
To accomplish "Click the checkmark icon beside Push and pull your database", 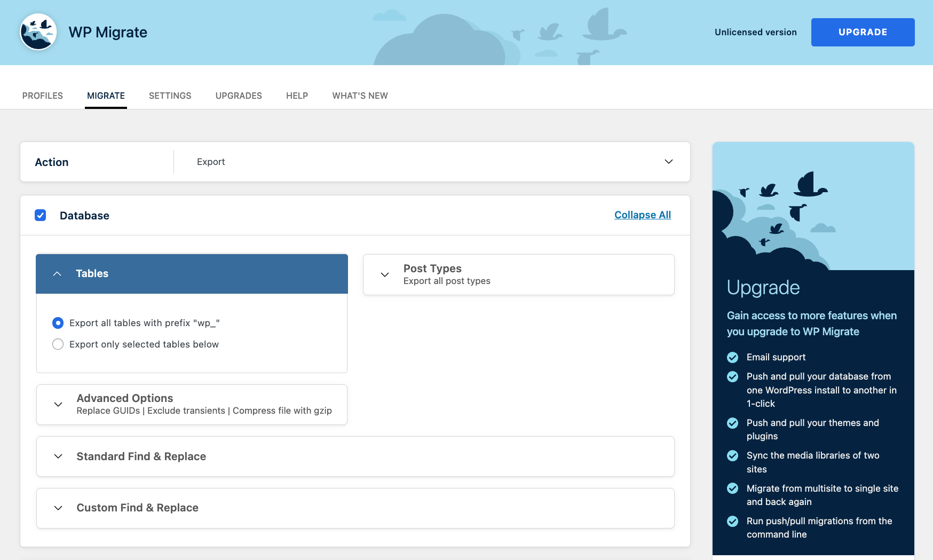I will point(732,377).
